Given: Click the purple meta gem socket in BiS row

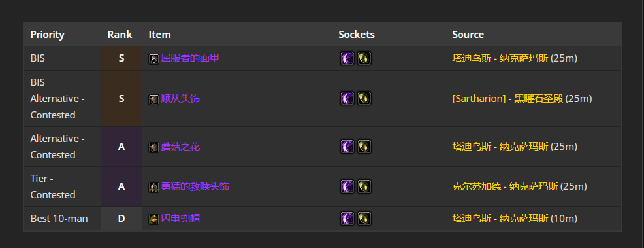Looking at the screenshot, I should (x=347, y=58).
